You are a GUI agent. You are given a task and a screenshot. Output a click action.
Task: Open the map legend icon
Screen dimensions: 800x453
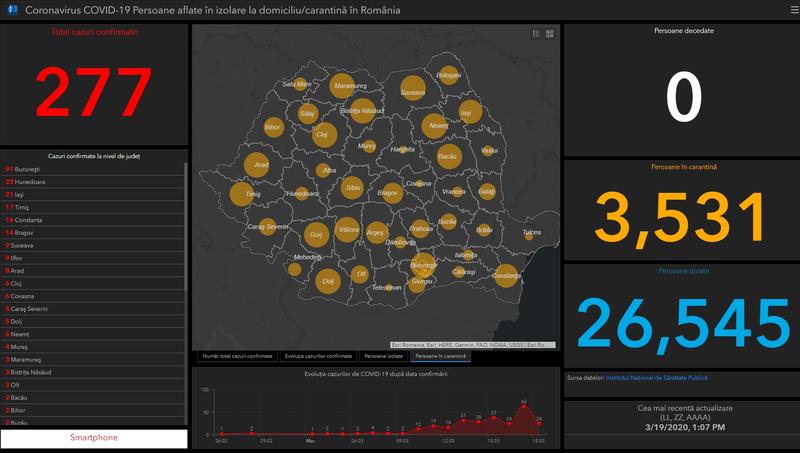pos(536,33)
